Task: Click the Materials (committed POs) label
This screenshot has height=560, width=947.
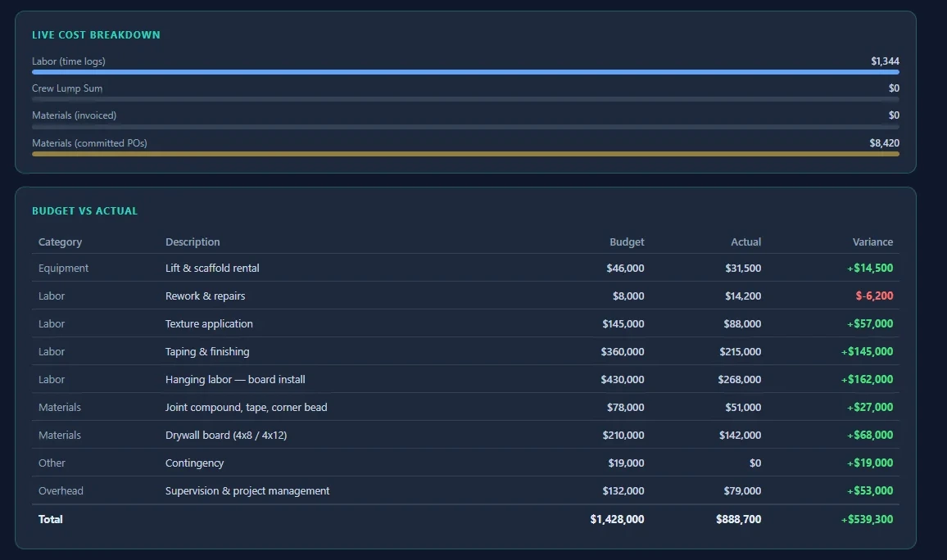Action: point(89,143)
